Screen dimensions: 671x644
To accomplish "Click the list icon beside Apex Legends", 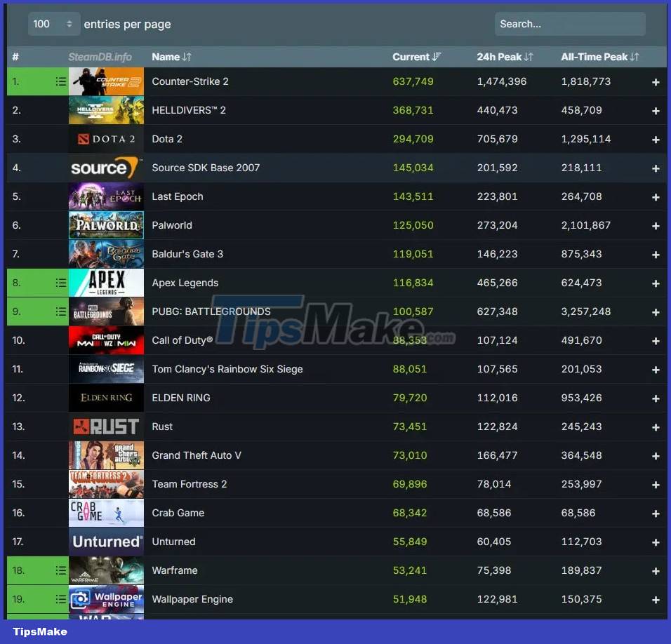I will point(60,283).
